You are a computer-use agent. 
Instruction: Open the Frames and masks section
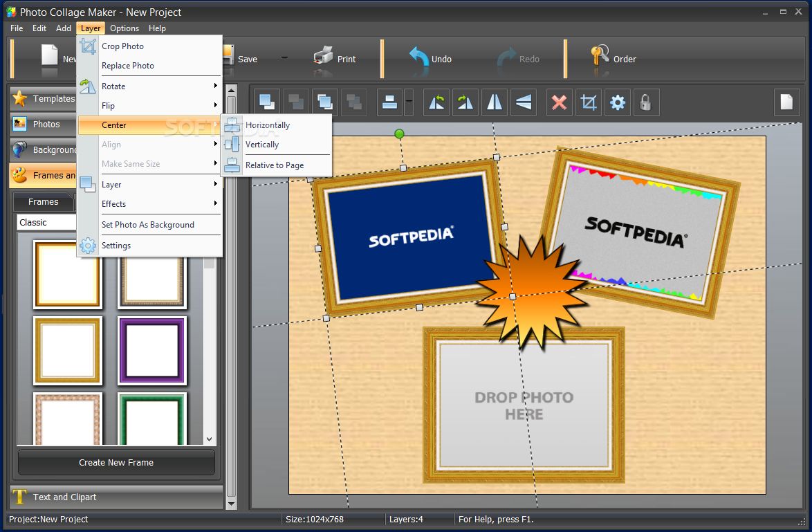click(x=43, y=175)
